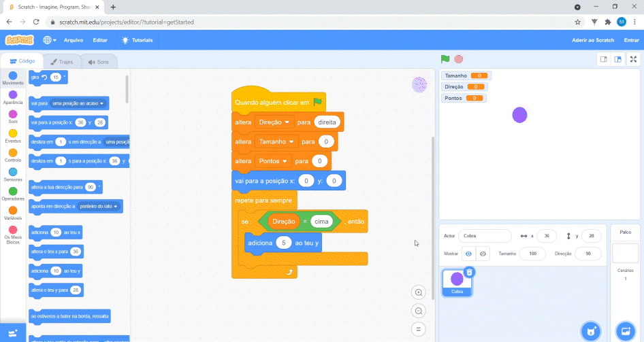Viewport: 644px width, 342px height.
Task: Open the Arquivo menu
Action: pyautogui.click(x=74, y=40)
